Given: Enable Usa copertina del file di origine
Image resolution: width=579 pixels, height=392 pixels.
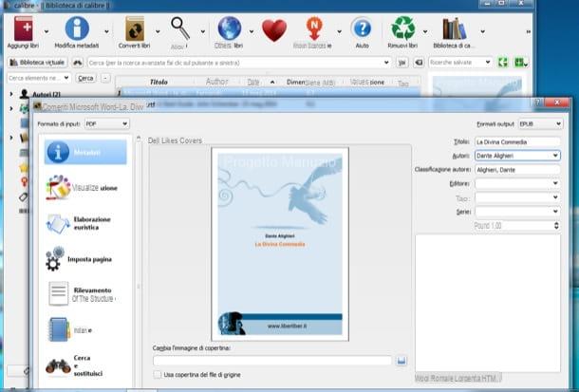Looking at the screenshot, I should (158, 375).
